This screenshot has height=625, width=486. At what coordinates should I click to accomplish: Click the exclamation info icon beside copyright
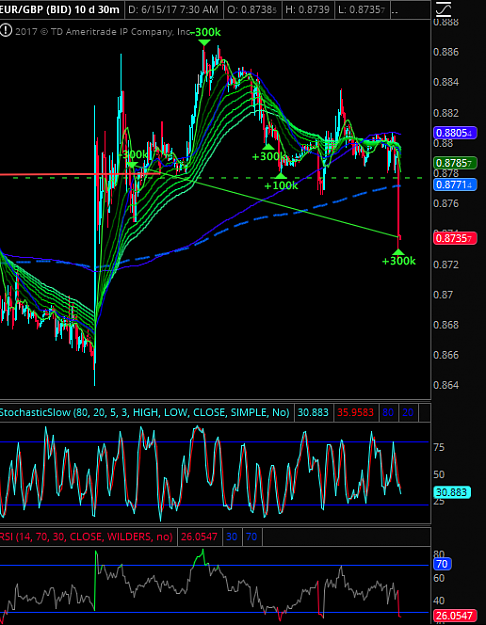pos(6,31)
